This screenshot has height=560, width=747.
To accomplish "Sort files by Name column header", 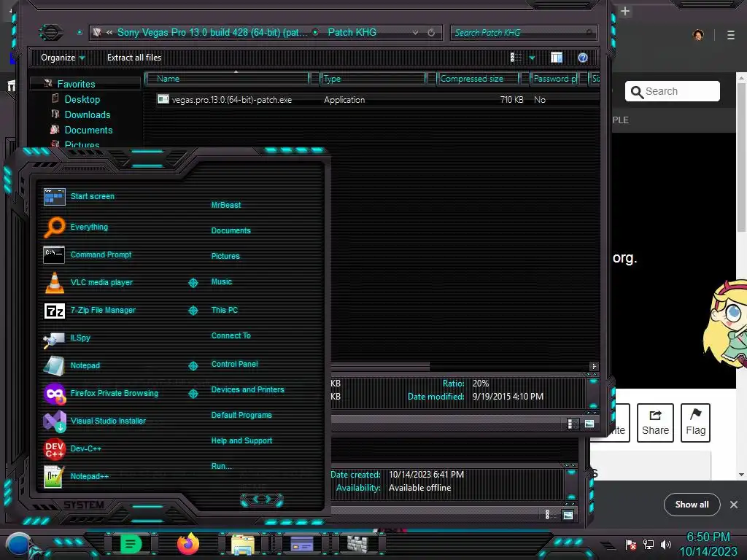I will [x=228, y=79].
